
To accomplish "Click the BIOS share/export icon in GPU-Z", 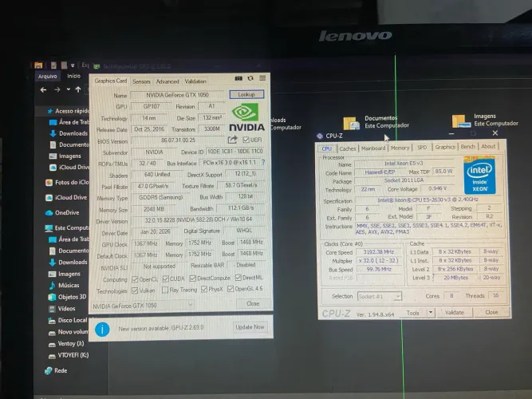I will click(x=232, y=140).
